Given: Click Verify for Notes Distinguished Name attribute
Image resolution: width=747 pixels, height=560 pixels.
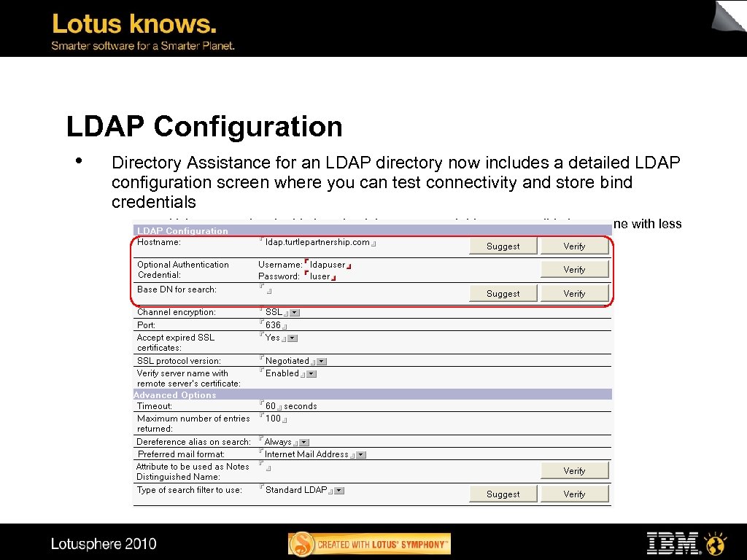Looking at the screenshot, I should pyautogui.click(x=575, y=470).
